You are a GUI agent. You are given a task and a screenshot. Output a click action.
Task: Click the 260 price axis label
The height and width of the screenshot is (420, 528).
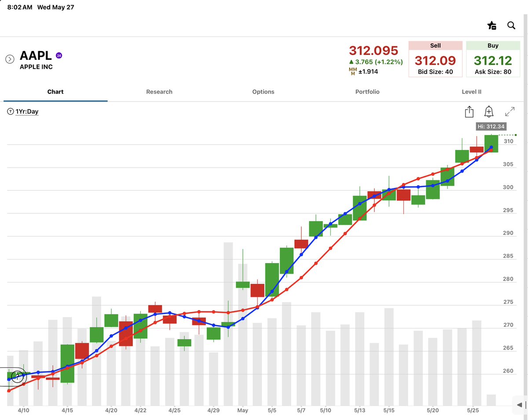pos(509,371)
